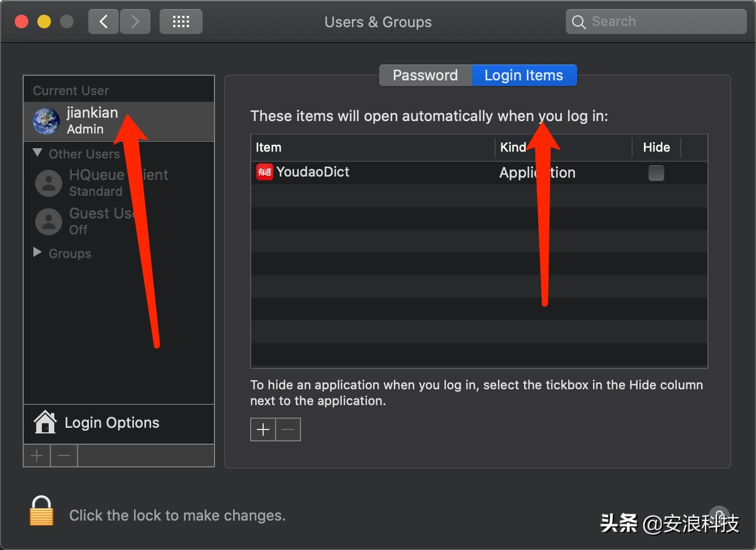Go forward with the right chevron
This screenshot has width=756, height=550.
pos(135,22)
